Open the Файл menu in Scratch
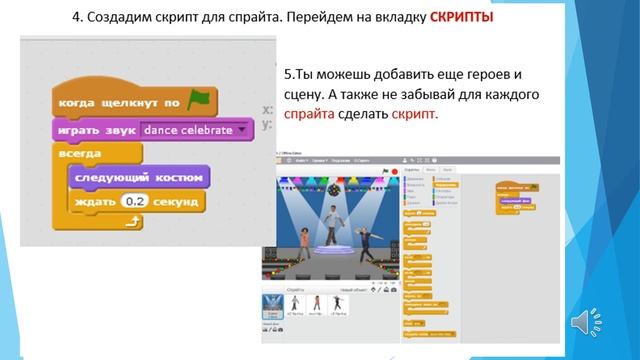Viewport: 640px width, 360px height. coord(302,161)
